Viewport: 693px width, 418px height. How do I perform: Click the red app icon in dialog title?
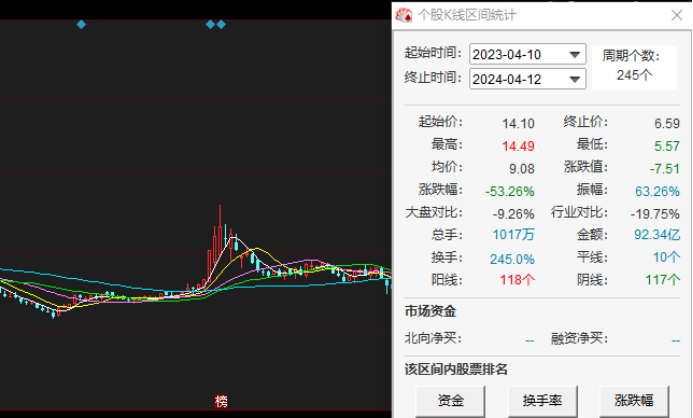(x=405, y=15)
